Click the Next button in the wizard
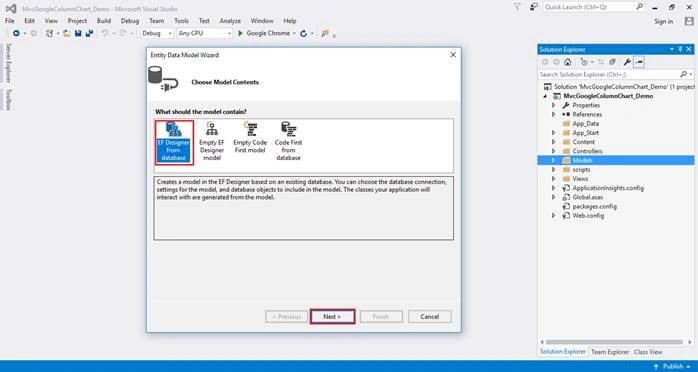698x372 pixels. [332, 316]
